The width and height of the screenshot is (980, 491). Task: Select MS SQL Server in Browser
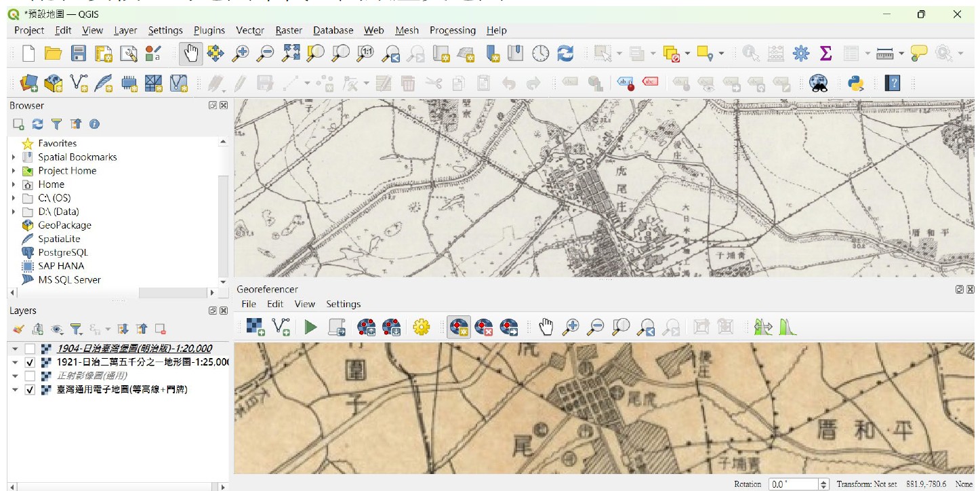pos(69,279)
